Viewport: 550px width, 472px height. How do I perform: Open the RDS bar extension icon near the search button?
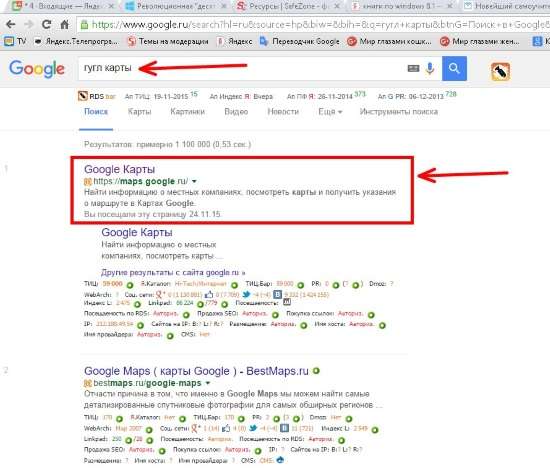500,71
